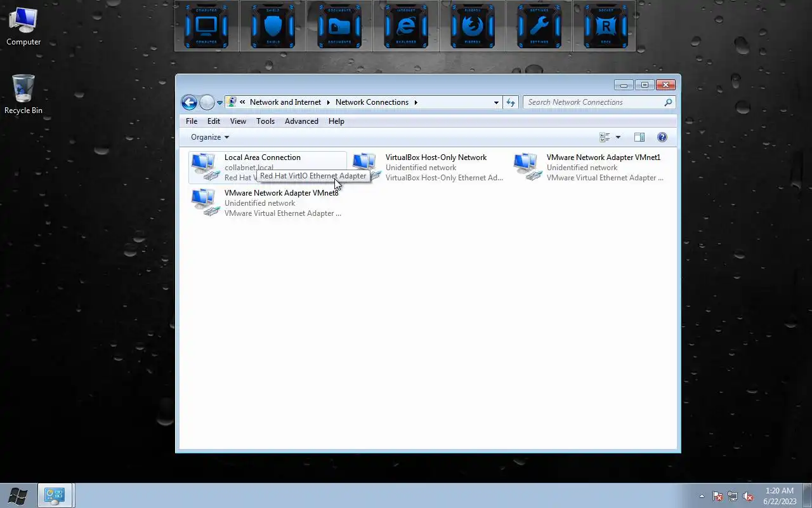
Task: Refresh the Network Connections view
Action: pos(511,102)
